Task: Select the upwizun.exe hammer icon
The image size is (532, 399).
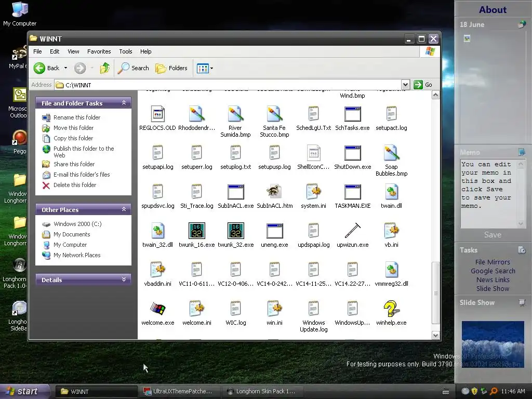Action: tap(353, 231)
